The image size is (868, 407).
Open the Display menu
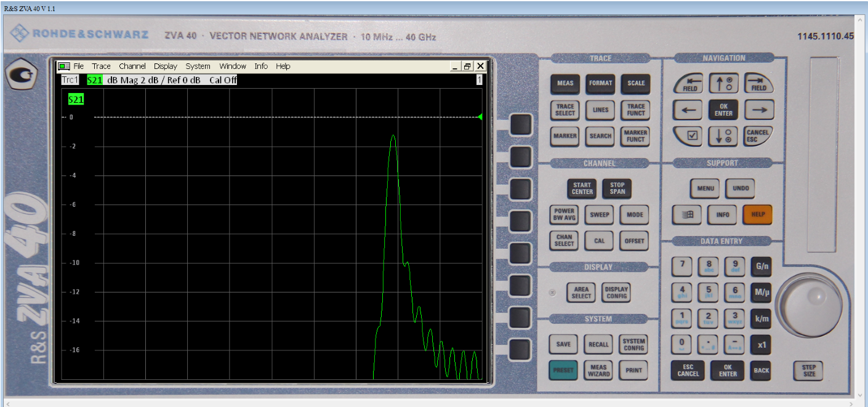[x=166, y=66]
